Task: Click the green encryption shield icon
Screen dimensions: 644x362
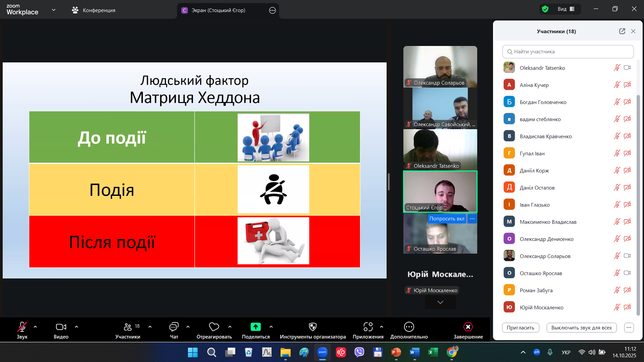Action: (x=545, y=9)
